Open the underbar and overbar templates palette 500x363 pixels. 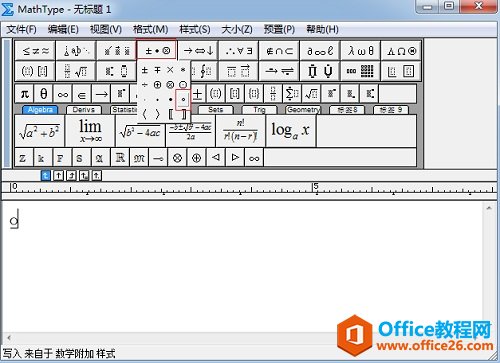click(x=239, y=71)
